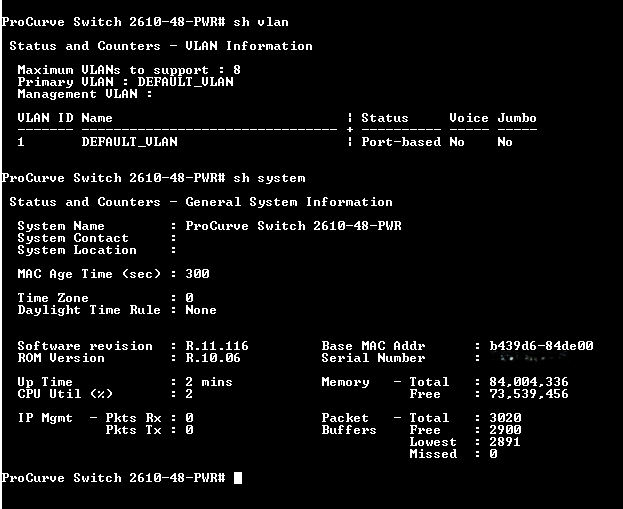This screenshot has width=623, height=509.
Task: Click the 'Serial Number' label
Action: point(373,358)
